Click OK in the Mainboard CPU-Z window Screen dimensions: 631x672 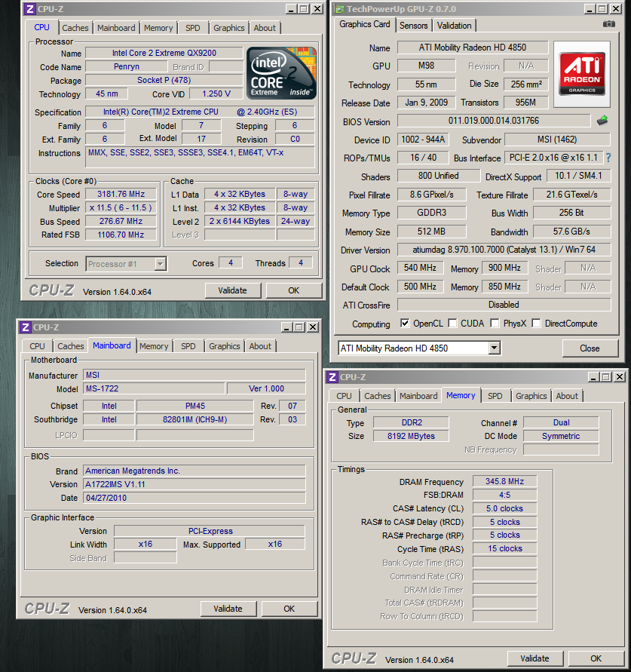click(x=289, y=609)
